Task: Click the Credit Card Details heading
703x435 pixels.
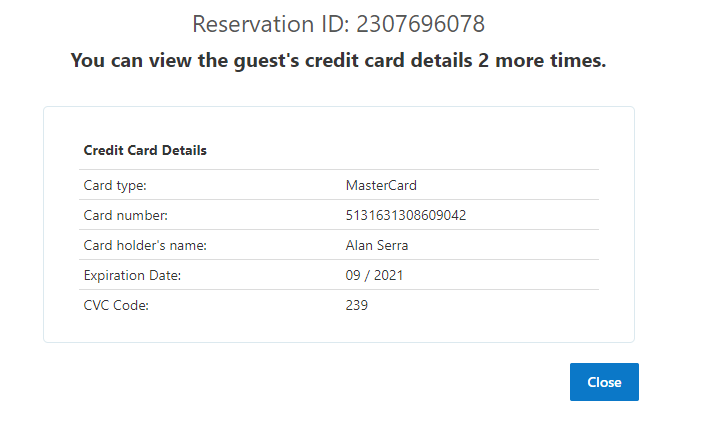Action: pyautogui.click(x=145, y=151)
